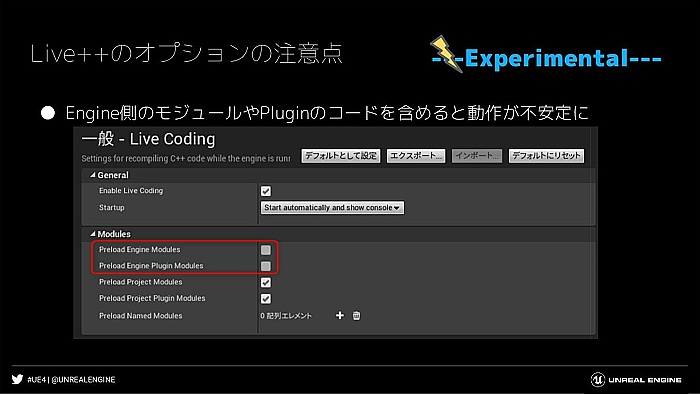Click the デフォルトにリセット button

tap(546, 156)
